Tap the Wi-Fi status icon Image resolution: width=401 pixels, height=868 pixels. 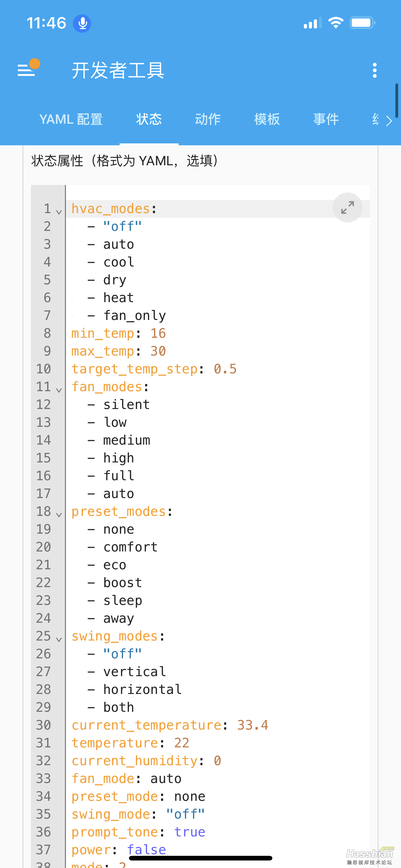point(335,23)
